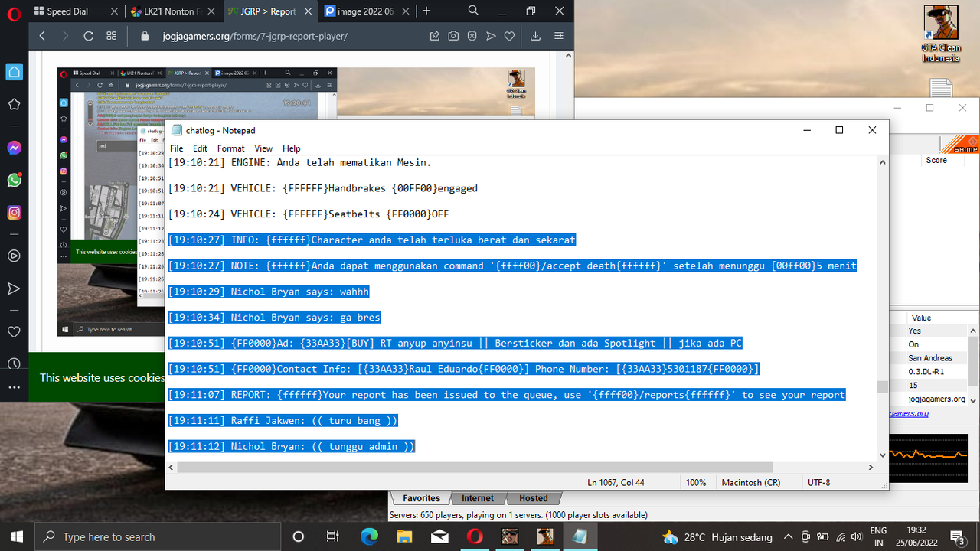Click the padlock site security icon

coord(145,36)
